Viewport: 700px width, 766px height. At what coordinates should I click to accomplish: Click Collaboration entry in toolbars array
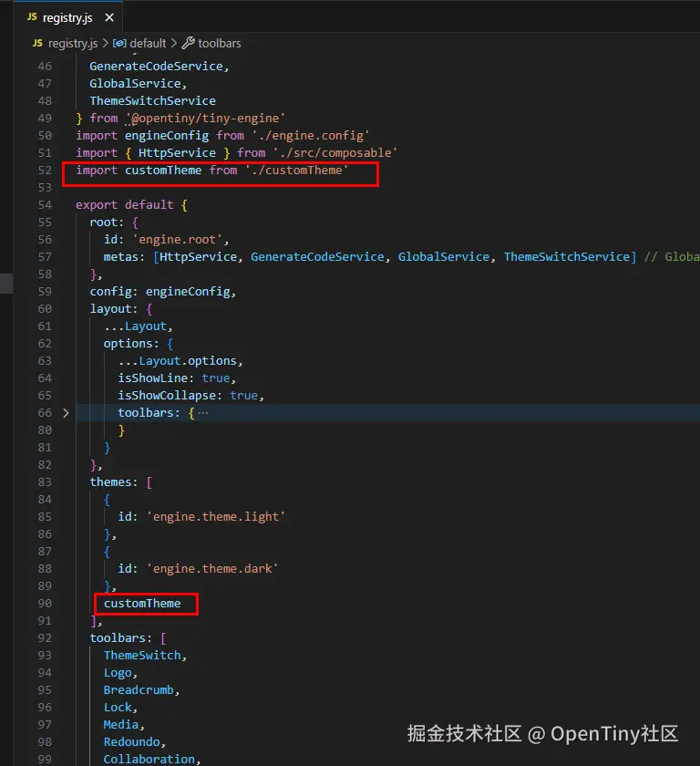click(x=149, y=759)
